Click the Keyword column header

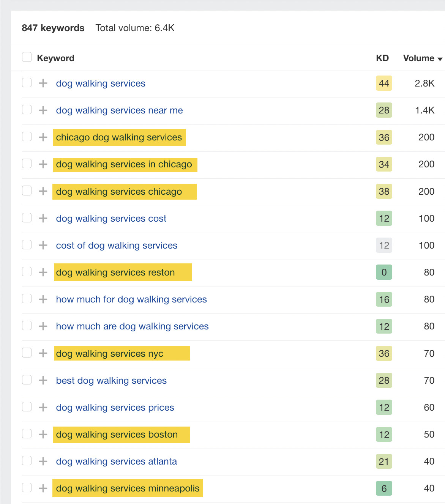(x=56, y=58)
